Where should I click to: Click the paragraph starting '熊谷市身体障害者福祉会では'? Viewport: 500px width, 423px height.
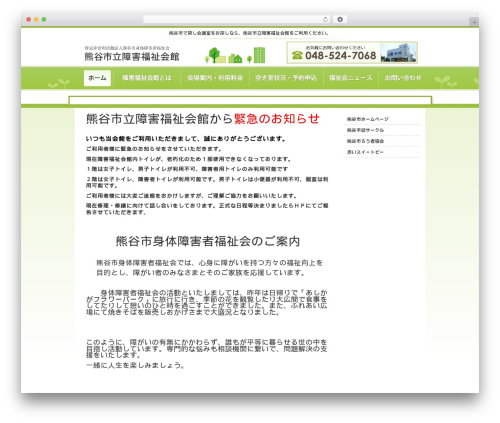pyautogui.click(x=209, y=268)
